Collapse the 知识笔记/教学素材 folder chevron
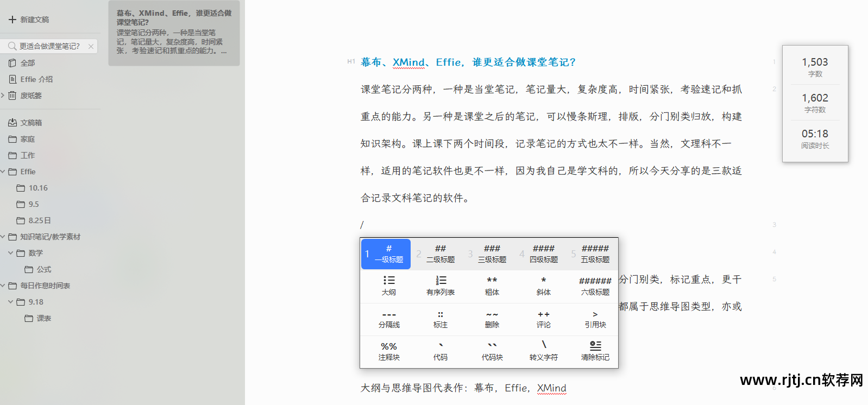 pyautogui.click(x=3, y=237)
